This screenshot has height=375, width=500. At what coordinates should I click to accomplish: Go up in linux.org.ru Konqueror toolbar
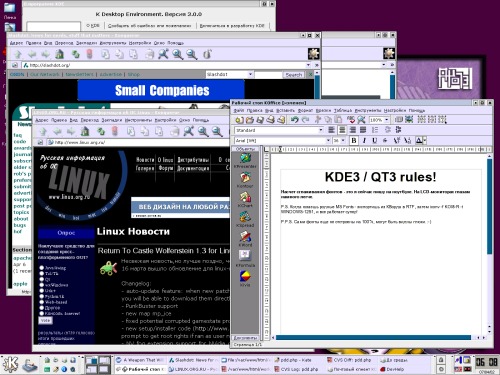point(43,132)
